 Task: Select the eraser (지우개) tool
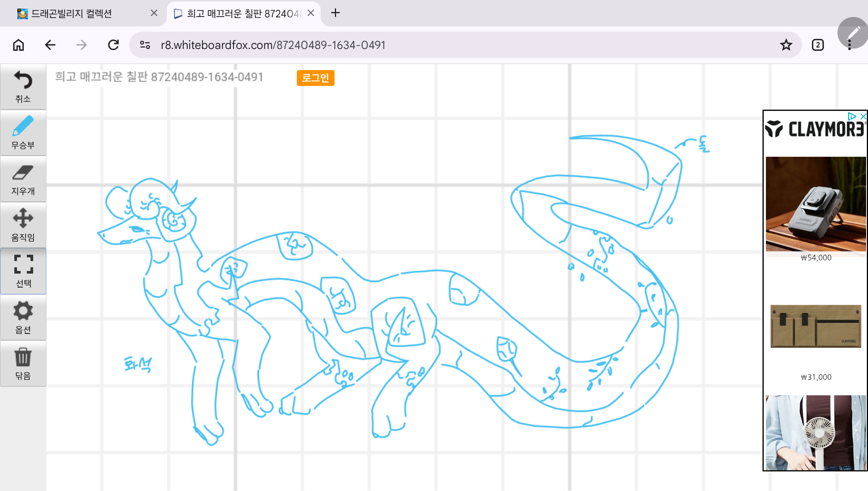23,179
